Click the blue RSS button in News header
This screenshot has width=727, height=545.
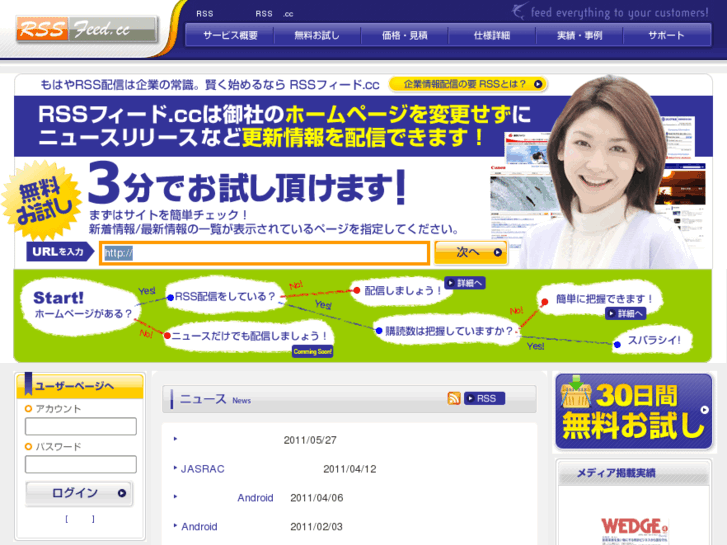485,398
